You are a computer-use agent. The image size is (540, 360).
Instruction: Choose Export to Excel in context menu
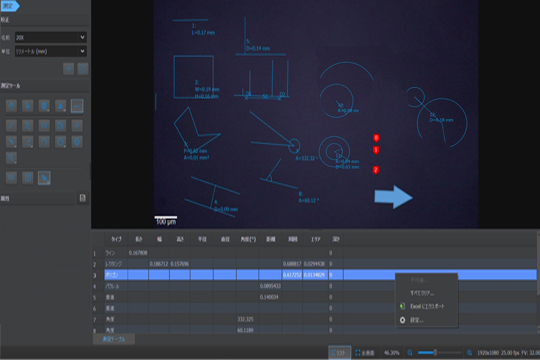426,306
